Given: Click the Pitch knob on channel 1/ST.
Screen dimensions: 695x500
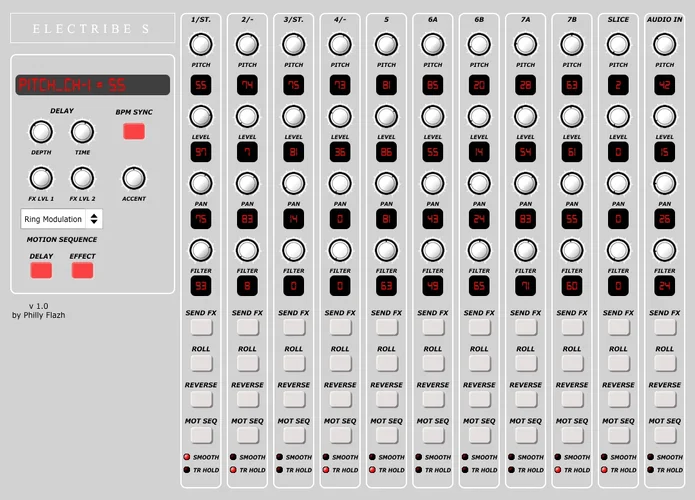Looking at the screenshot, I should [201, 44].
